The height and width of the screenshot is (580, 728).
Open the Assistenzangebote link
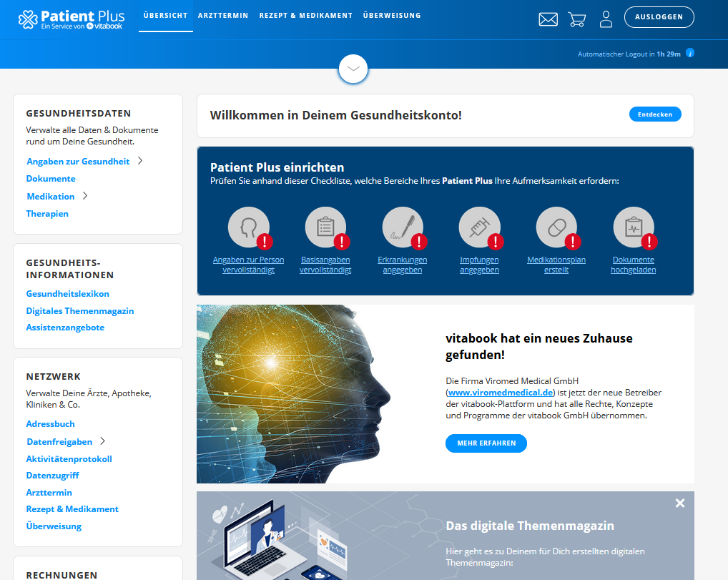[65, 328]
